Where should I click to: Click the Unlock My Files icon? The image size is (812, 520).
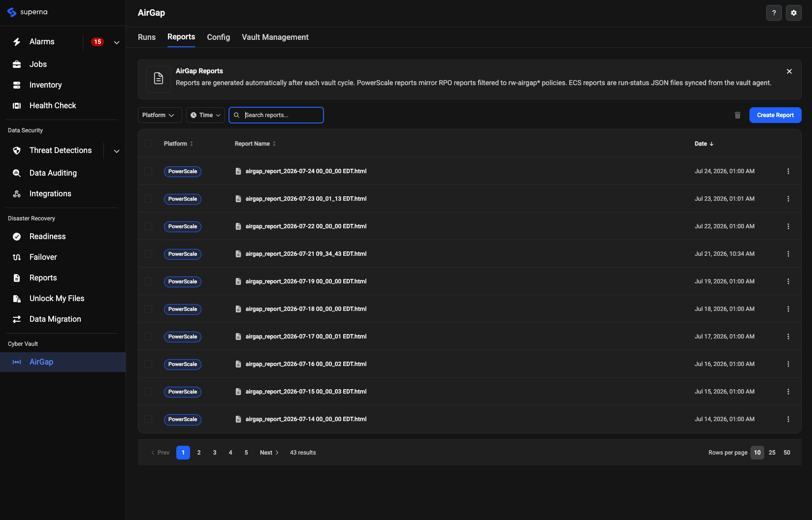[x=17, y=299]
